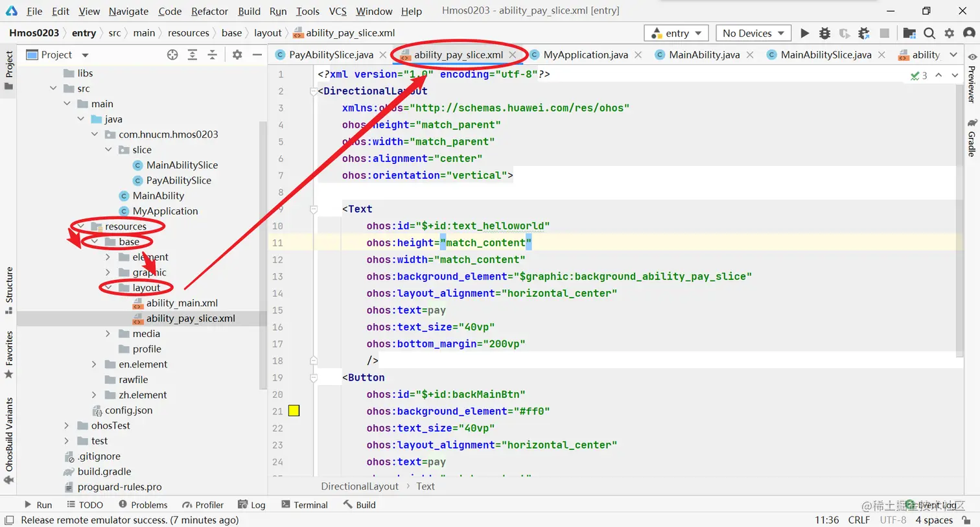
Task: Select config.json in project tree
Action: (128, 410)
